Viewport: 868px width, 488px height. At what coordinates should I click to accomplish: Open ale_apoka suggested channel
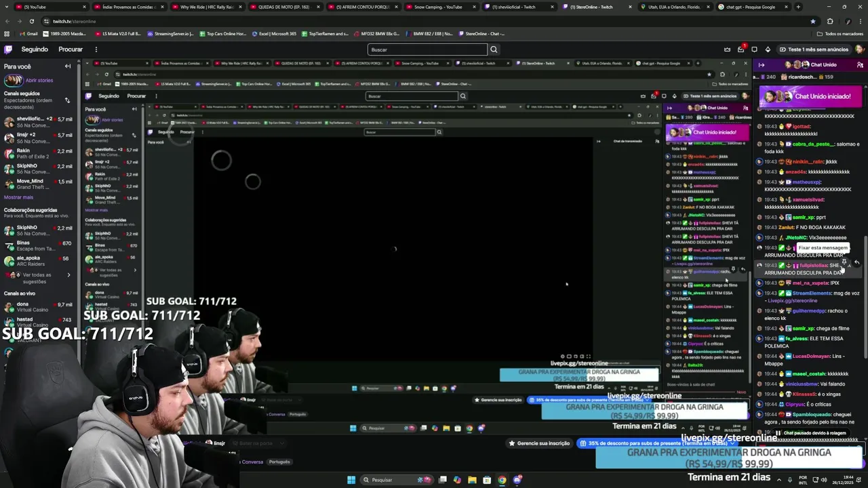[x=37, y=261]
